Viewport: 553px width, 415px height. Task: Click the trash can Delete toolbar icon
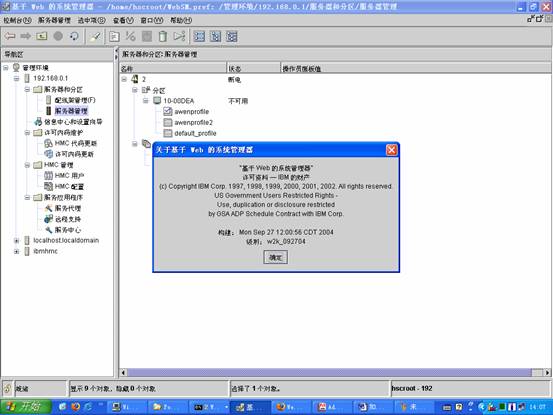[163, 36]
